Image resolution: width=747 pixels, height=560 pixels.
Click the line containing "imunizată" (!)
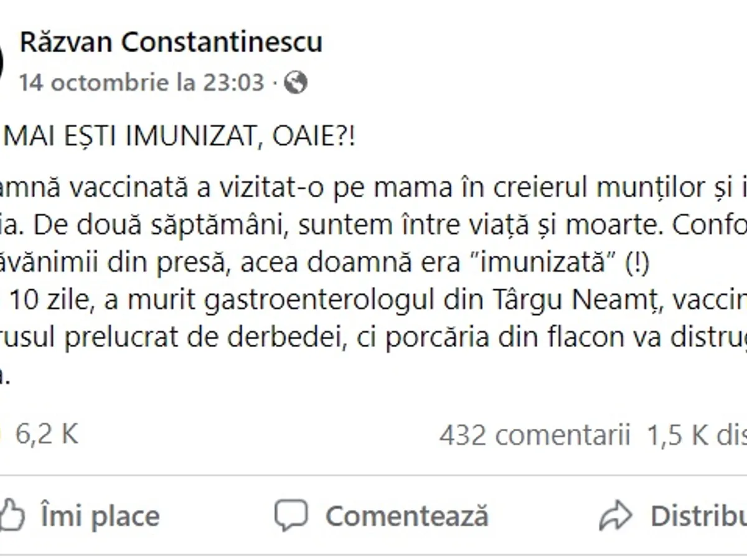coord(324,263)
